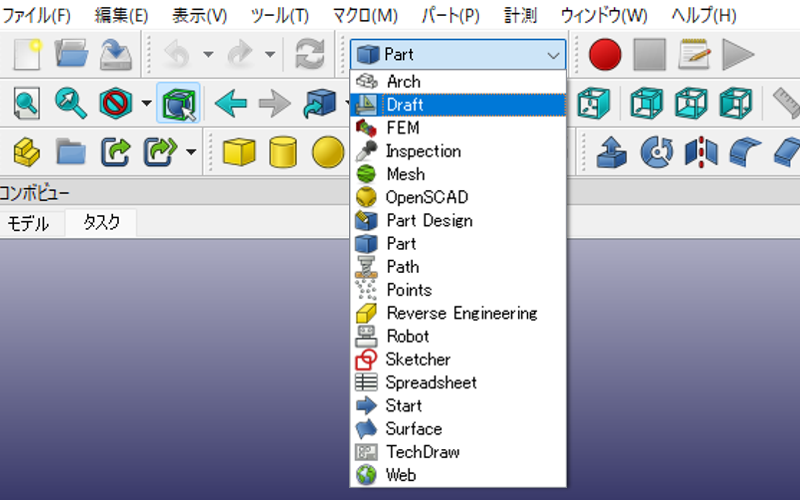Select the isometric view cube icon
The image size is (800, 500).
(x=594, y=103)
